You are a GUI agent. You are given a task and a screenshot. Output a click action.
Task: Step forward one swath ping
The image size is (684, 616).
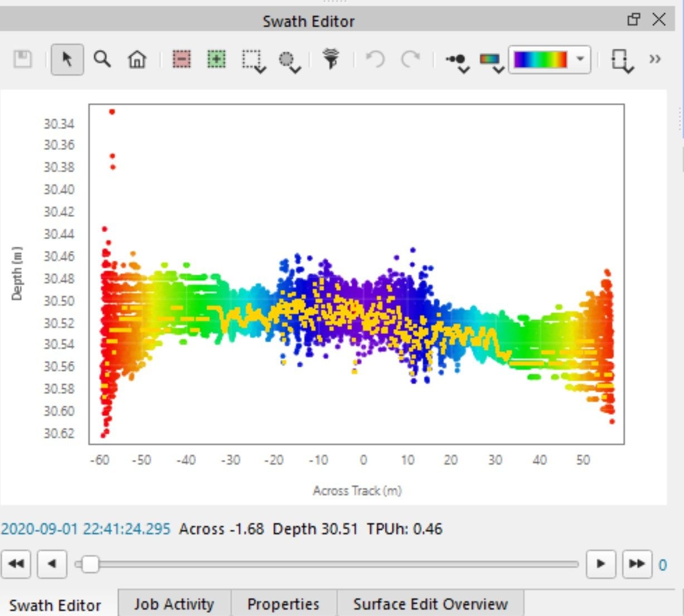(x=601, y=564)
